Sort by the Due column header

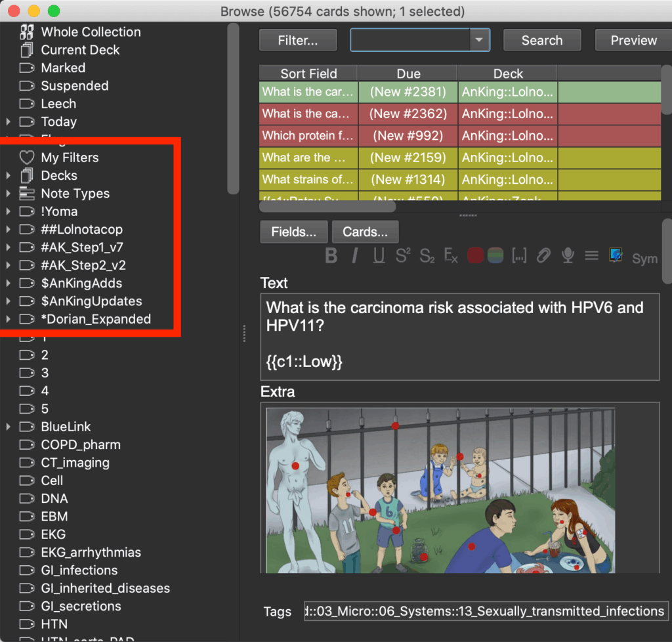coord(408,74)
